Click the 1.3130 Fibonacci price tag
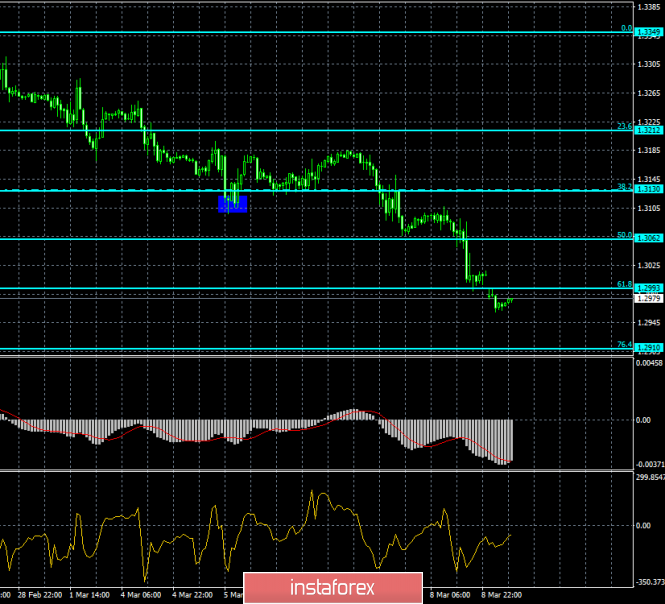 [x=649, y=189]
